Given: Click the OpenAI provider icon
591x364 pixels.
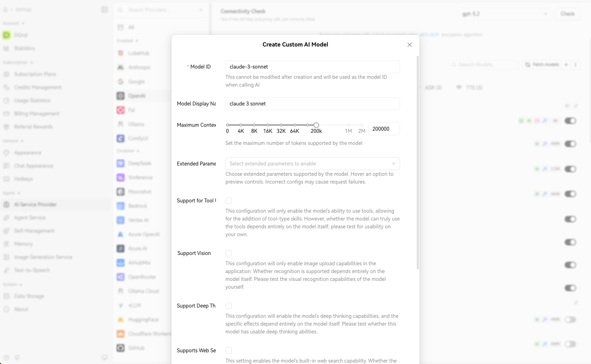Looking at the screenshot, I should click(x=121, y=96).
